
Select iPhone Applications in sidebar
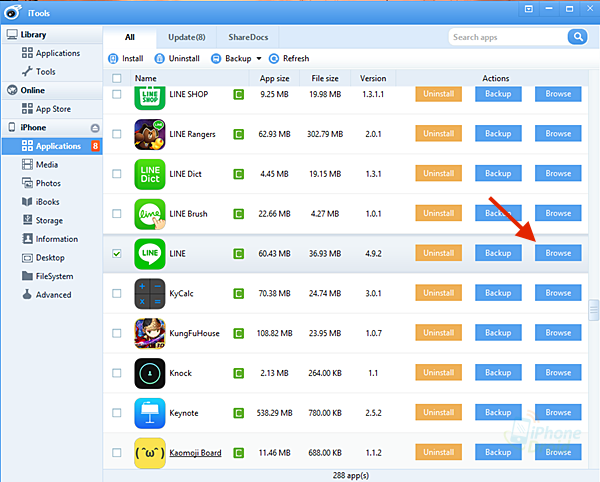pos(52,146)
